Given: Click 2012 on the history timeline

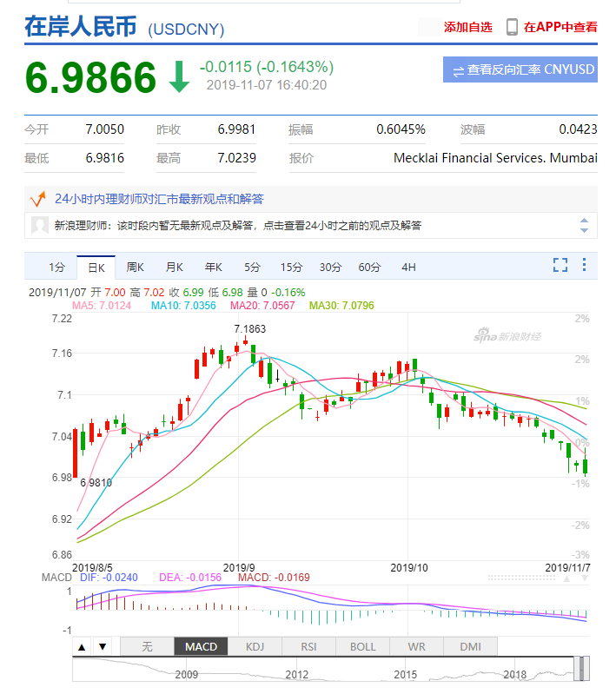Looking at the screenshot, I should click(x=296, y=674).
